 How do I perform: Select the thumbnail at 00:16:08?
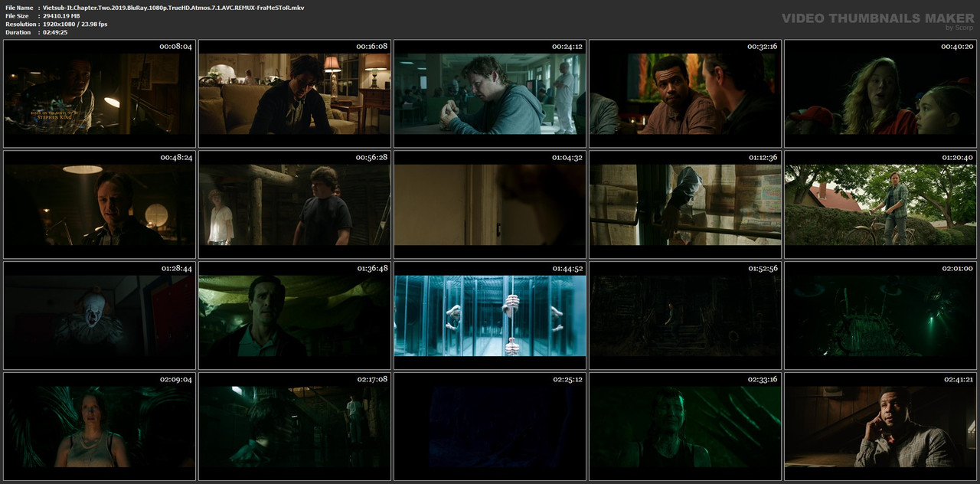click(x=295, y=94)
